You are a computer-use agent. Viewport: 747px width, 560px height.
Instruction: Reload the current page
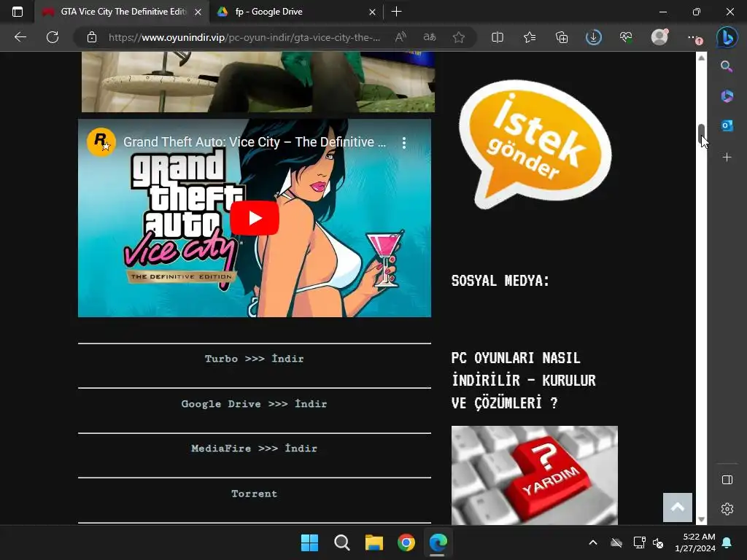coord(53,37)
